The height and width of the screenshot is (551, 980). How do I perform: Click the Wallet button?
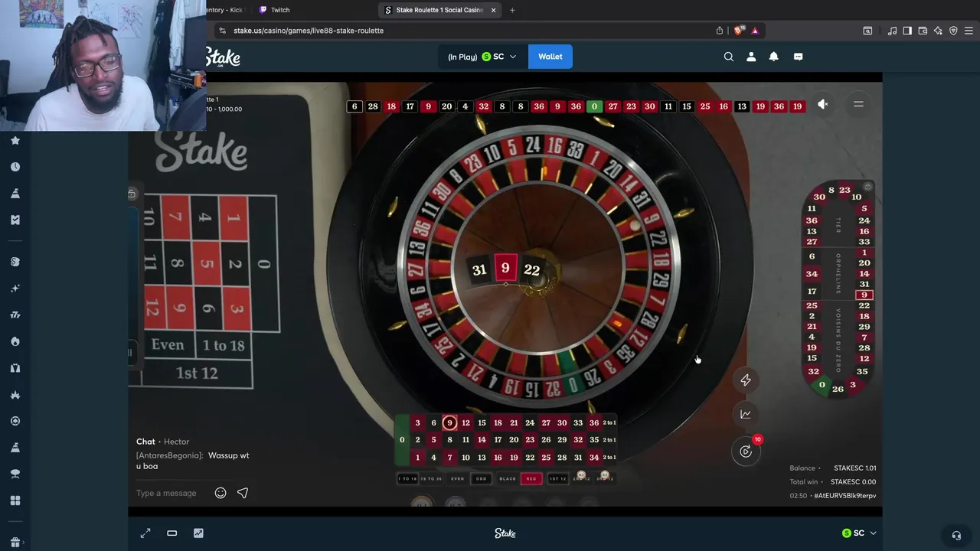(550, 57)
